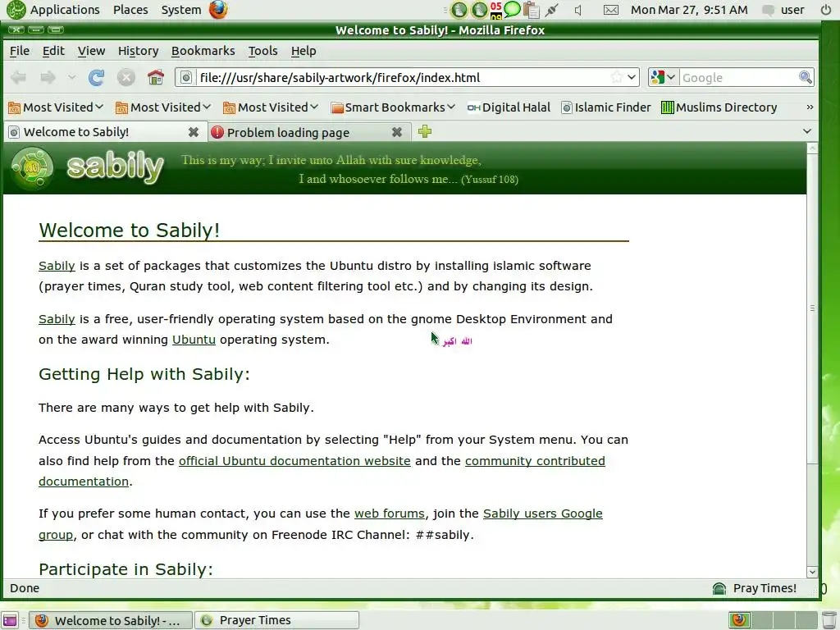Click in the Google search field
Image resolution: width=840 pixels, height=630 pixels.
pos(738,78)
